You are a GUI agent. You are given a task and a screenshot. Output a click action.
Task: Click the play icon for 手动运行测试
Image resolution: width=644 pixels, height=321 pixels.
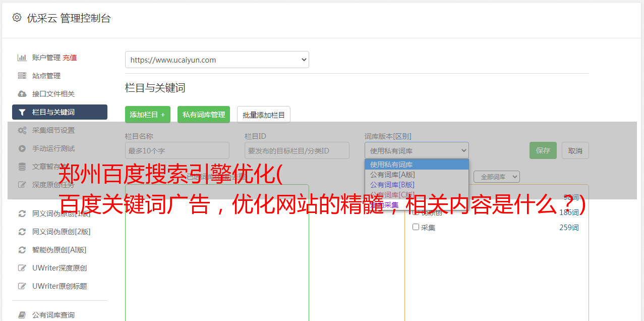click(x=22, y=148)
